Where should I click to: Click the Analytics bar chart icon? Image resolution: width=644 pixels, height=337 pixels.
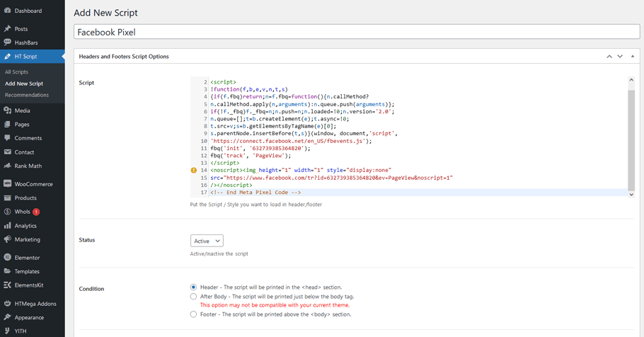tap(7, 226)
